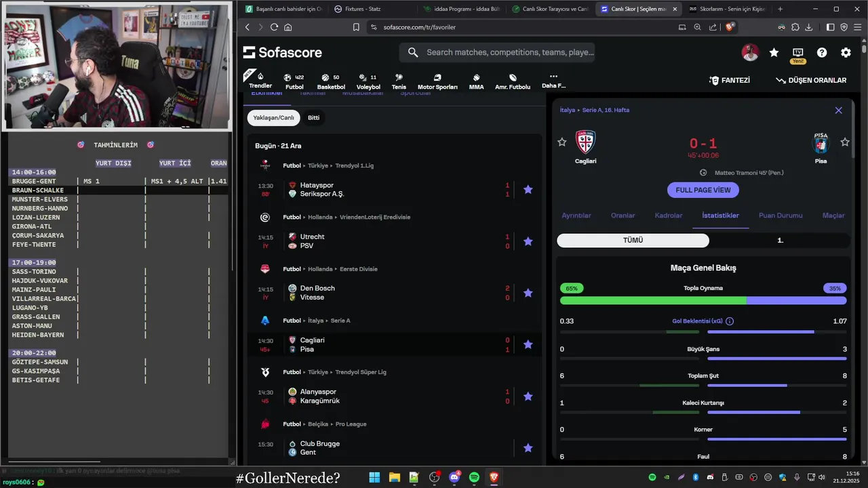Open the browser hamburger menu
This screenshot has width=868, height=488.
coord(857,27)
